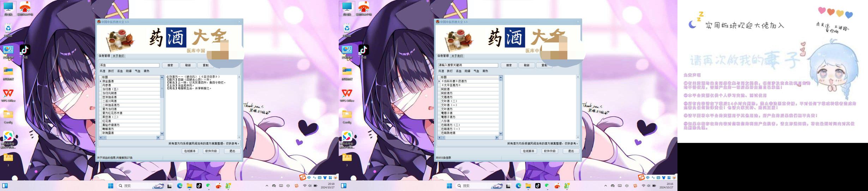This screenshot has height=191, width=868.
Task: Click search field containing 活血
Action: click(129, 65)
